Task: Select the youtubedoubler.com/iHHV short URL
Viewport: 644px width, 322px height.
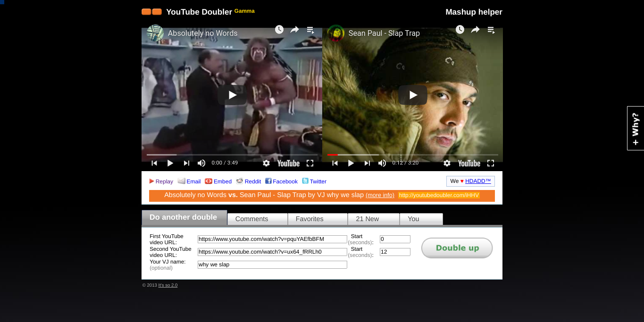Action: (x=439, y=195)
